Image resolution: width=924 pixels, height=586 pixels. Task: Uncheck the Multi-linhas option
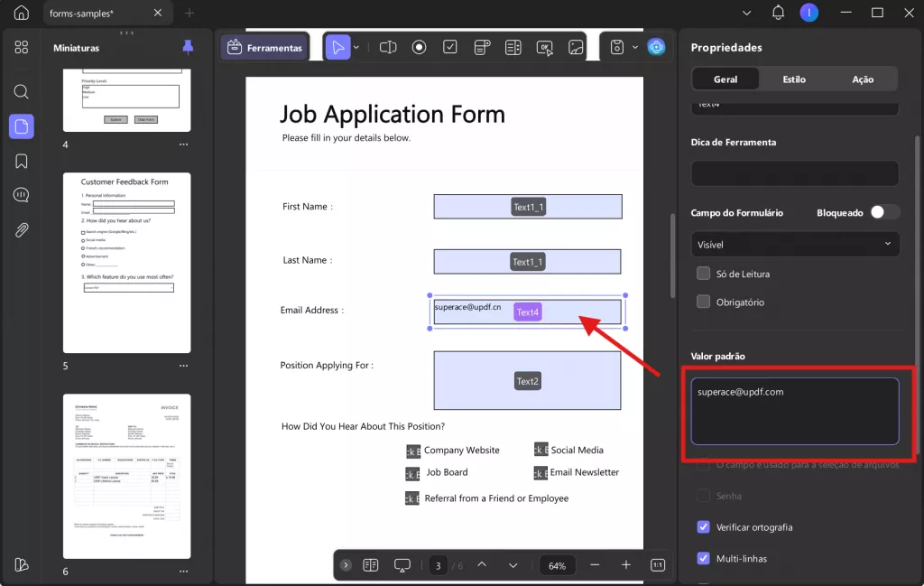(703, 558)
